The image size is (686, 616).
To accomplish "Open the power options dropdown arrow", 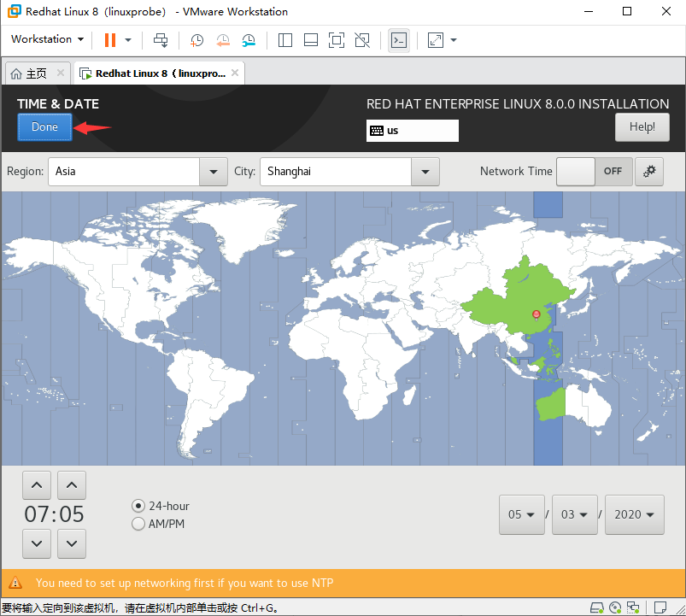I will (x=128, y=40).
